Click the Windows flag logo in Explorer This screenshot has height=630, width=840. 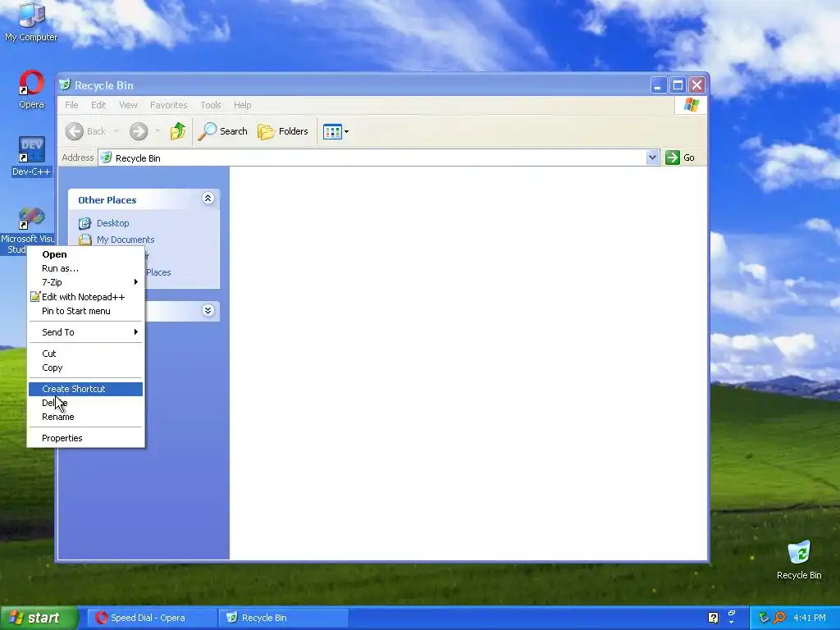click(691, 104)
